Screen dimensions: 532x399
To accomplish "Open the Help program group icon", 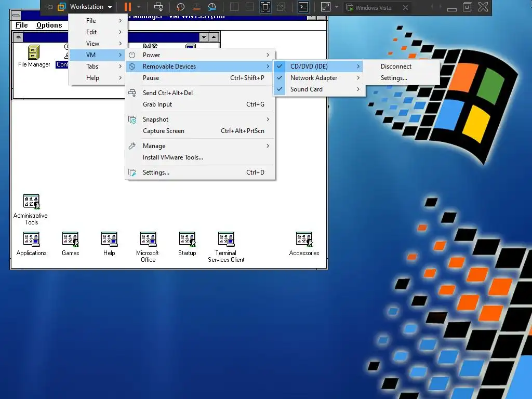I will click(x=109, y=244).
